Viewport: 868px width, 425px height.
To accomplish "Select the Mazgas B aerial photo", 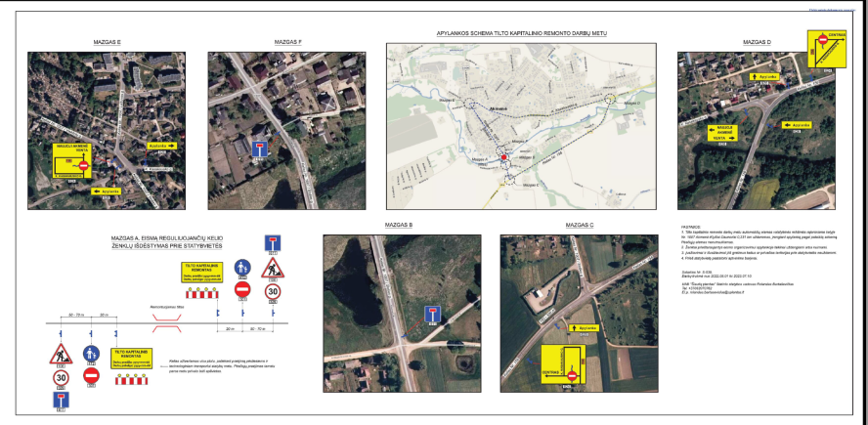I will pyautogui.click(x=402, y=314).
